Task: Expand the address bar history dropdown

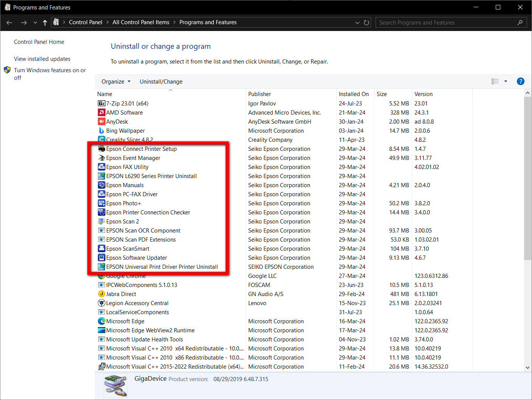Action: tap(357, 23)
